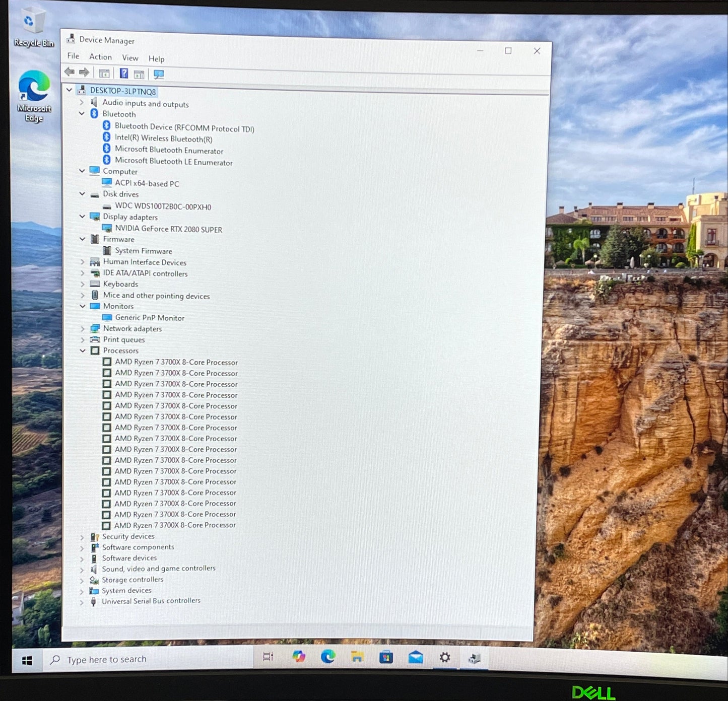Open the View menu
The height and width of the screenshot is (701, 728).
(130, 58)
